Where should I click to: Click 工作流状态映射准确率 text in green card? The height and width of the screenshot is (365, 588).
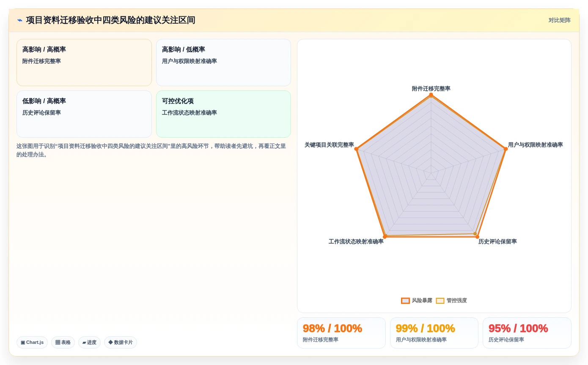coord(190,113)
